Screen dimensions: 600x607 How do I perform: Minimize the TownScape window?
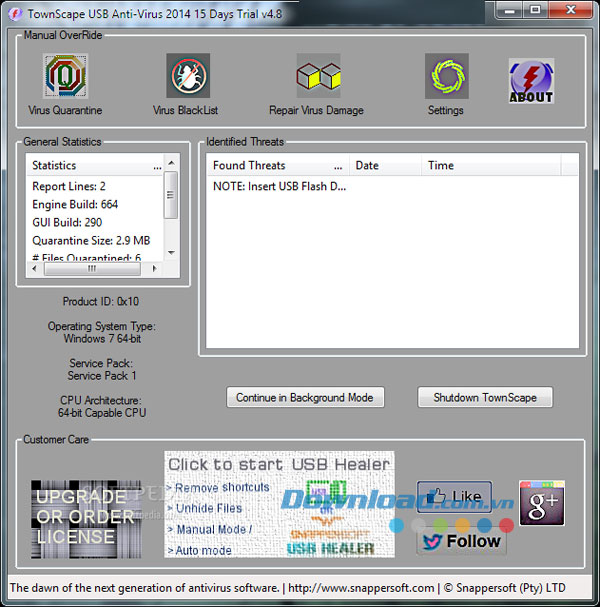click(510, 10)
